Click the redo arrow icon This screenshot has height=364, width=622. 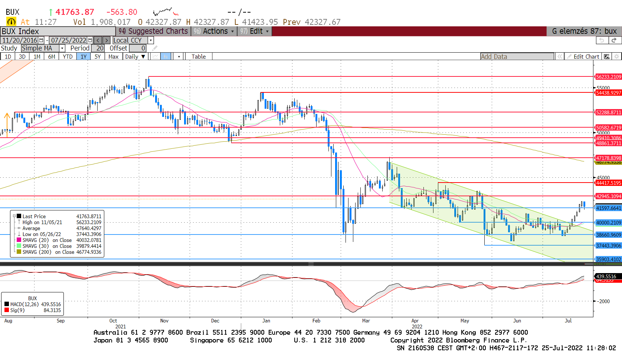click(614, 40)
